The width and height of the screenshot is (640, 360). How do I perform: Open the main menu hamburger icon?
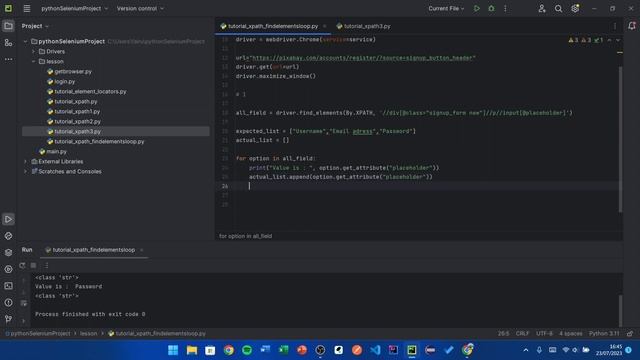(x=27, y=8)
